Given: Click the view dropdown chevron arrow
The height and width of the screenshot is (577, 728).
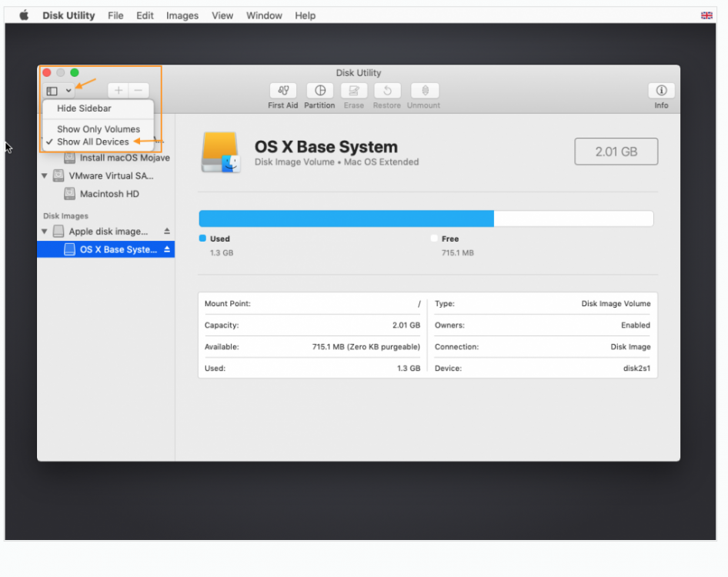Looking at the screenshot, I should (68, 91).
